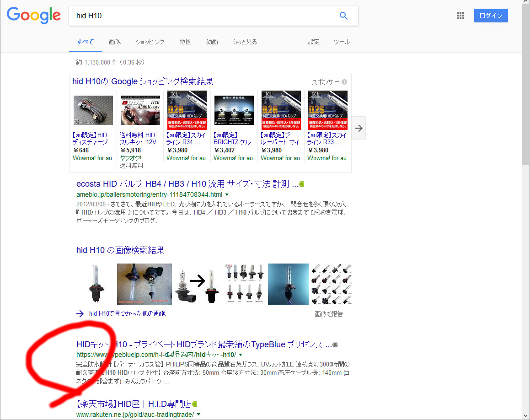Click the ヤフオク! seller text

(130, 158)
